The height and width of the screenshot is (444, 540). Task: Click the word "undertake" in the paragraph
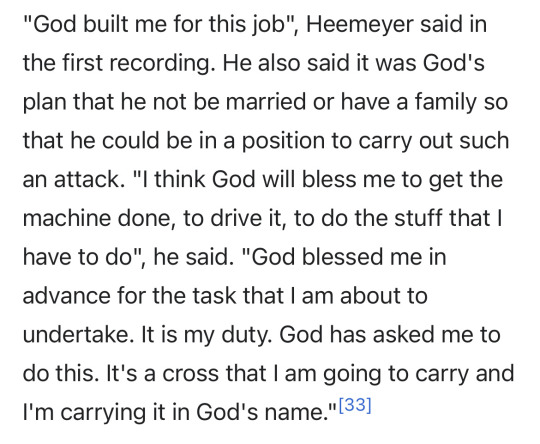coord(78,334)
